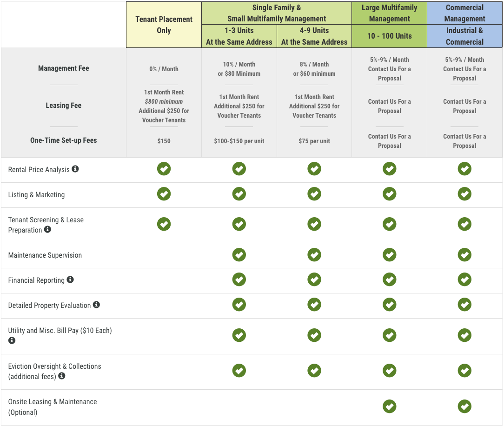The image size is (504, 426).
Task: Click the 4-9 Units At the Same Address subheader
Action: click(314, 36)
